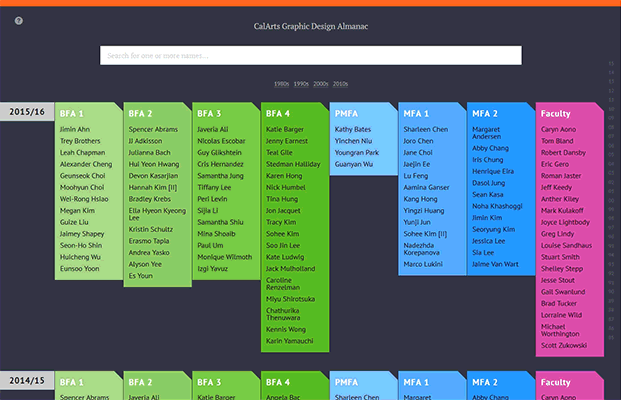Screen dimensions: 621x400
Task: Select the 2015/16 year label
Action: pyautogui.click(x=26, y=113)
